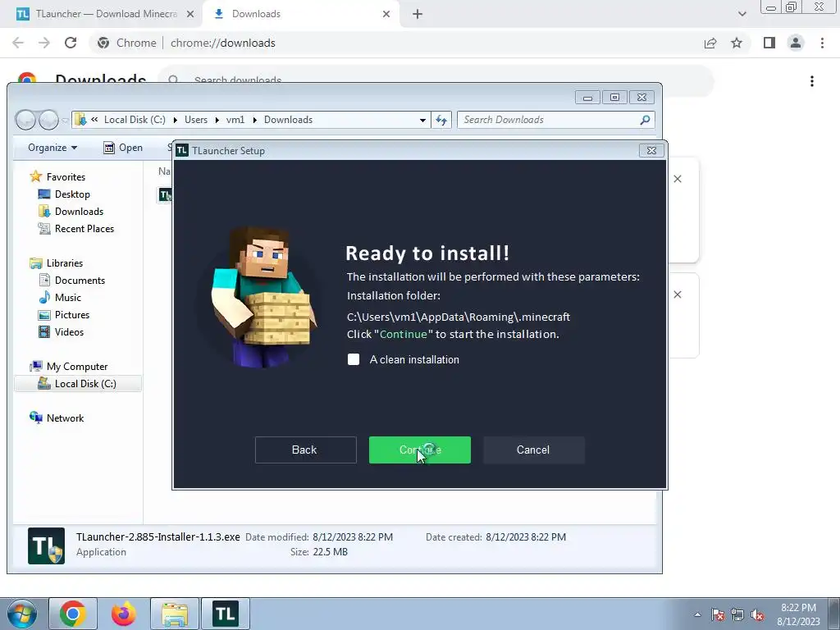Image resolution: width=840 pixels, height=630 pixels.
Task: Open Organize menu in Explorer
Action: [x=52, y=148]
